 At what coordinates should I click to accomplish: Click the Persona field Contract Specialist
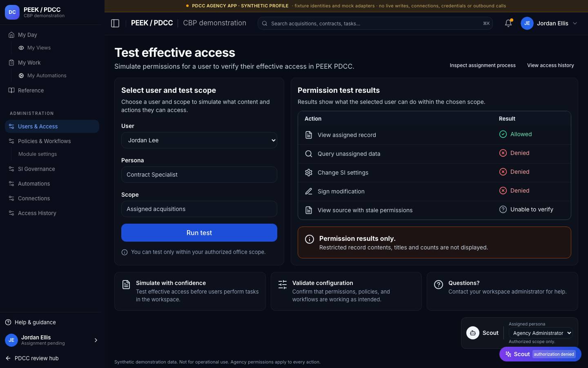(199, 175)
